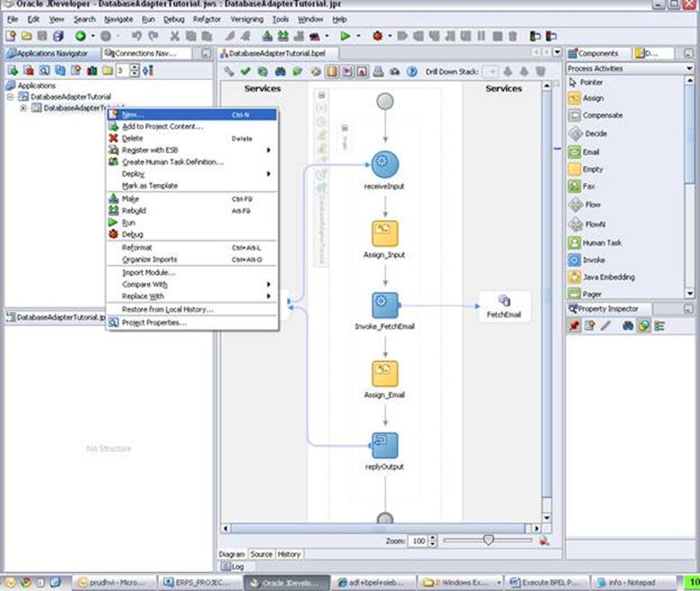Switch to ERPS_PROJEC... taskbar button
This screenshot has width=700, height=591.
198,583
